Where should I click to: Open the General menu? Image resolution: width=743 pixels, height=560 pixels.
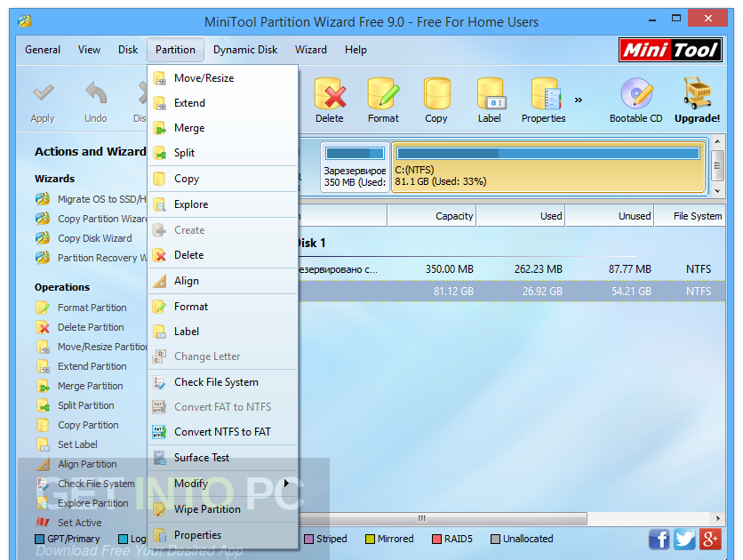click(x=43, y=50)
